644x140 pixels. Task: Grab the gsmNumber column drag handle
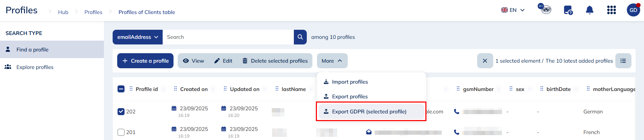[458, 89]
